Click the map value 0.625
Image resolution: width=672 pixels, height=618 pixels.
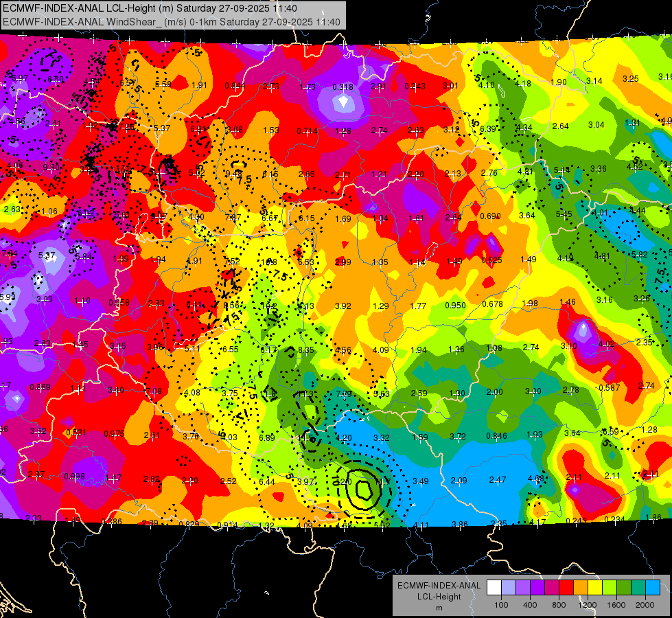click(x=491, y=260)
